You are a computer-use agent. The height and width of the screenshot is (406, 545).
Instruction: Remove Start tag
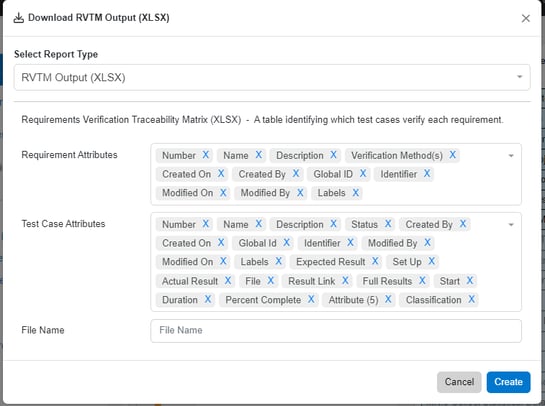click(x=470, y=281)
